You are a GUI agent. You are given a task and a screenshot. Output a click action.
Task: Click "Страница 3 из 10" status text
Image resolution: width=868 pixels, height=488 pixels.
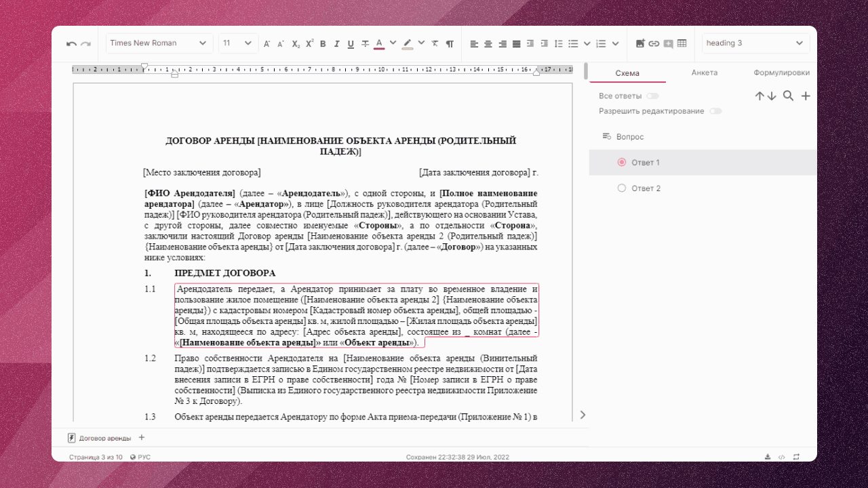pyautogui.click(x=96, y=457)
